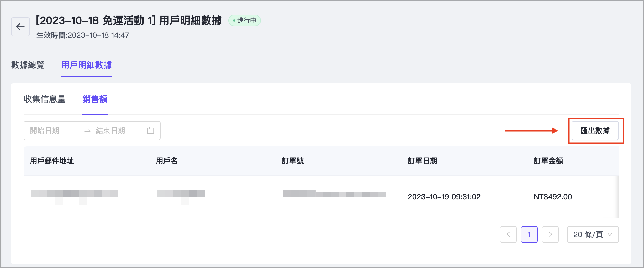
Task: Click the next page arrow in pagination
Action: [x=550, y=234]
